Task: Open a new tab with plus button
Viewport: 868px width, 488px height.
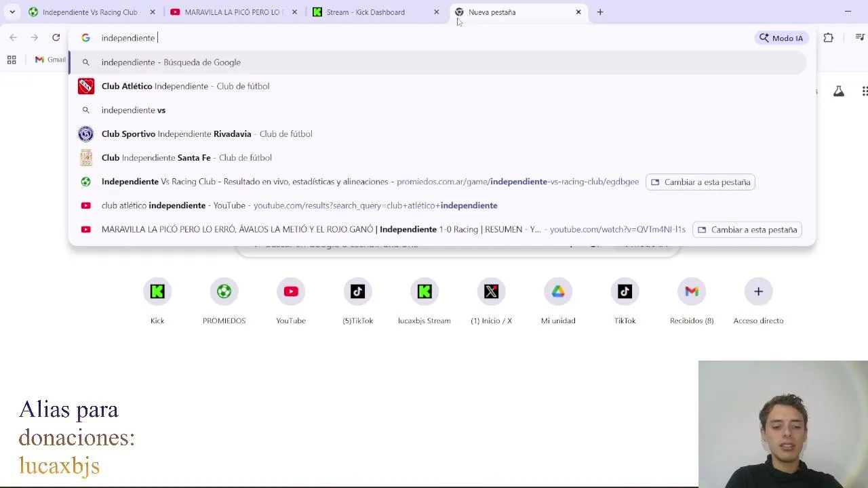Action: (x=600, y=12)
